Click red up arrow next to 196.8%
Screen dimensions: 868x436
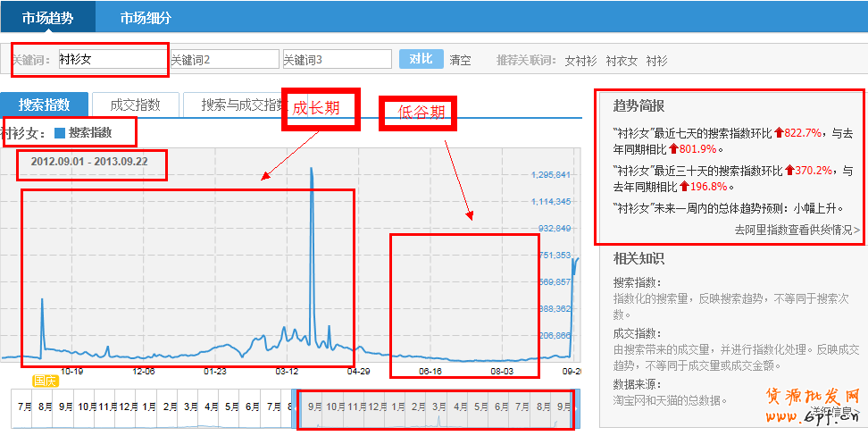(685, 187)
